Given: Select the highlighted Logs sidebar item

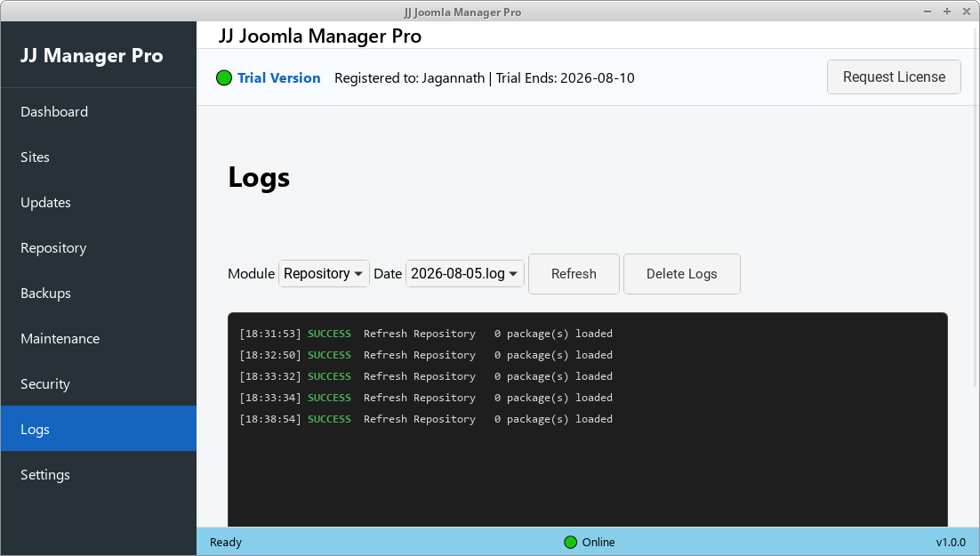Looking at the screenshot, I should pyautogui.click(x=98, y=429).
